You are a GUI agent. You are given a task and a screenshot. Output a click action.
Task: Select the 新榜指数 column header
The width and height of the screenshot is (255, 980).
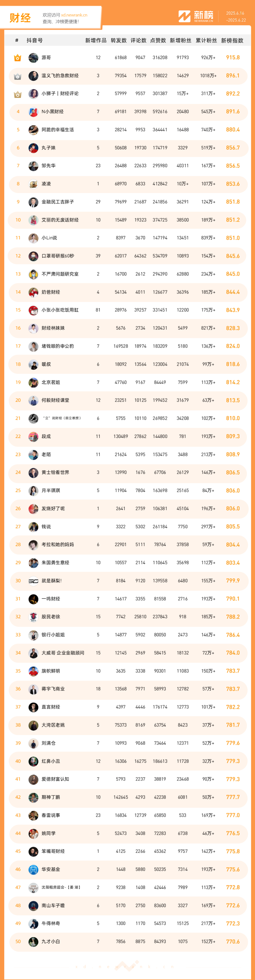tap(232, 40)
